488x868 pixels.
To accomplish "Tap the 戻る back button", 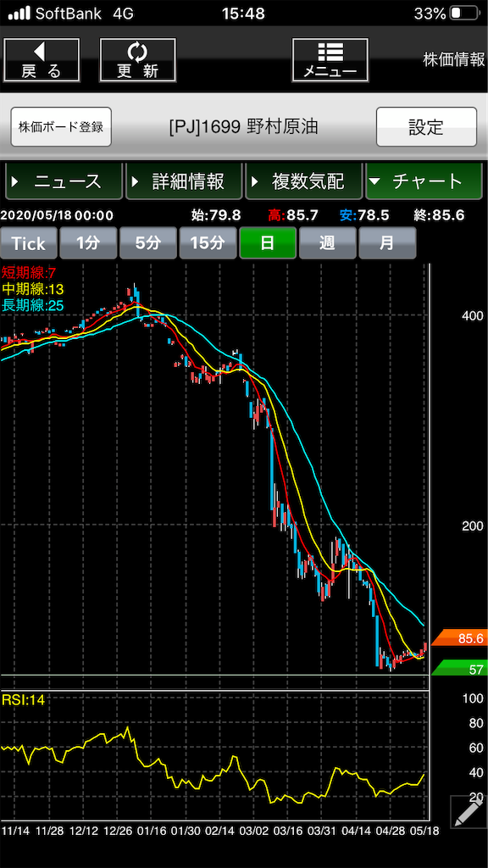I will click(42, 60).
